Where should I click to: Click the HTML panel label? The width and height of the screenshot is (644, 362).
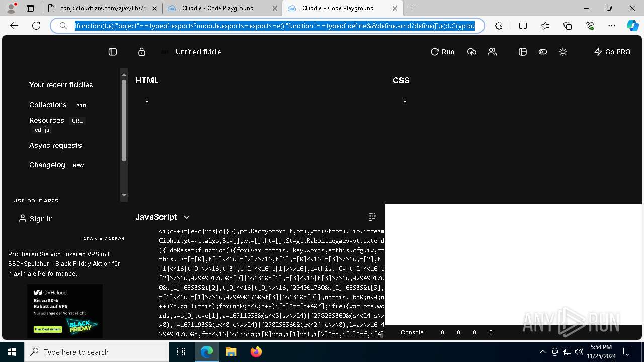[x=147, y=80]
